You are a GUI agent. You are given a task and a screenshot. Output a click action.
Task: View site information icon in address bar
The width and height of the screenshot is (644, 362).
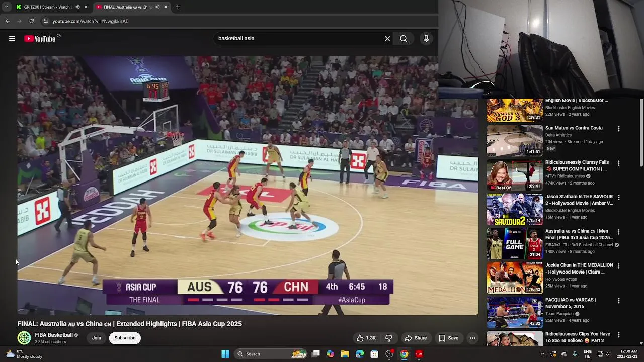pos(46,21)
